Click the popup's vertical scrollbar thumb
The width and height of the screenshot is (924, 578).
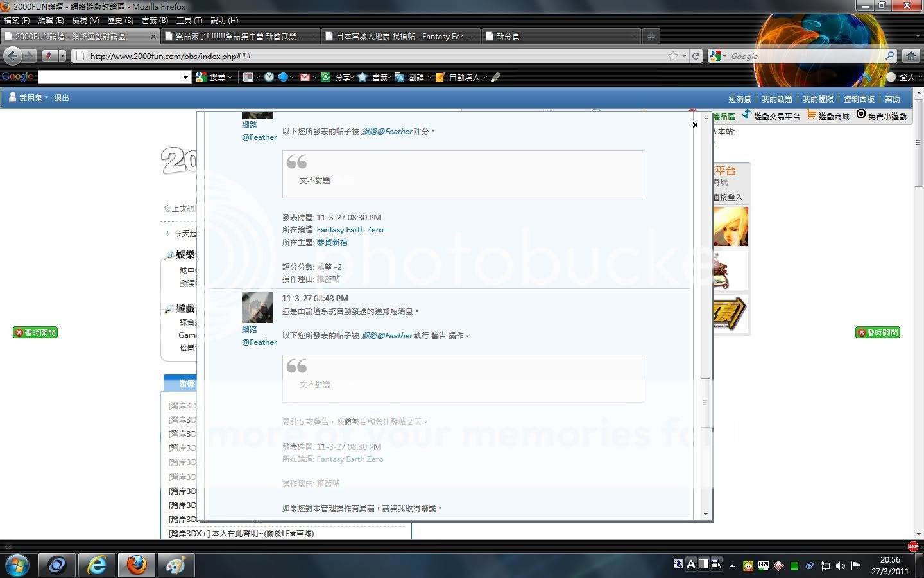705,403
